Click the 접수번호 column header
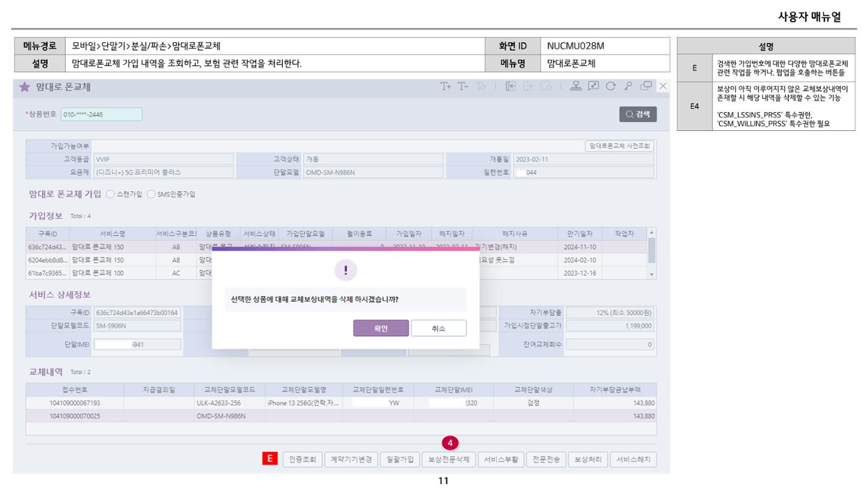This screenshot has height=489, width=868. [74, 389]
